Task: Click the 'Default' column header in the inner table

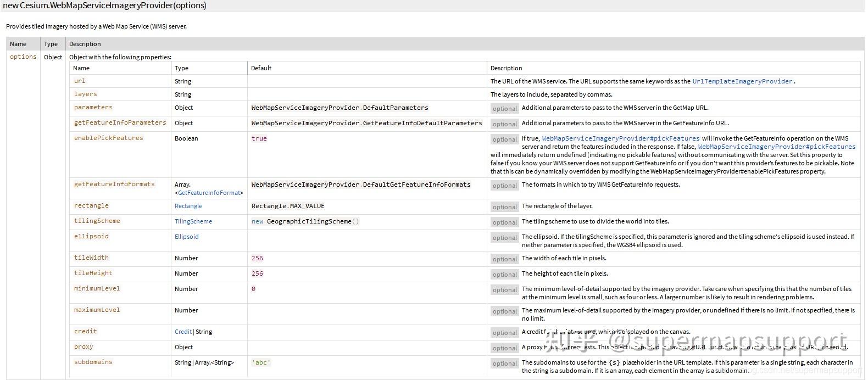Action: (261, 68)
